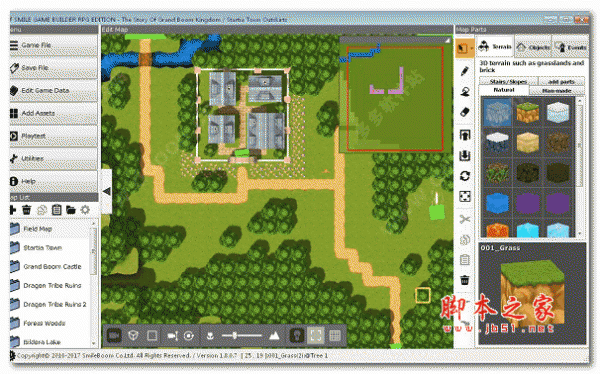Switch to the add parts sub-tab
Viewport: 600px width, 374px height.
click(x=561, y=82)
